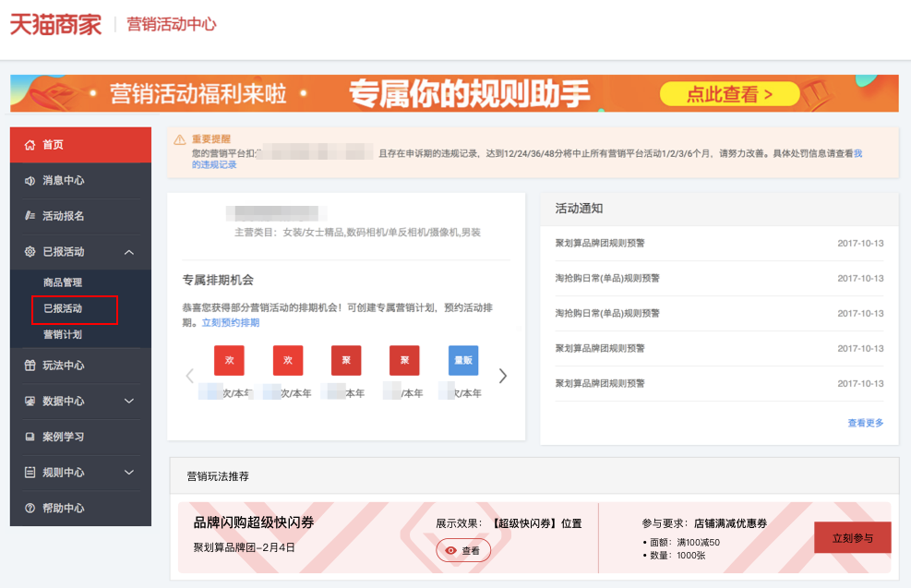Show previous activities with left arrow
911x588 pixels.
190,376
